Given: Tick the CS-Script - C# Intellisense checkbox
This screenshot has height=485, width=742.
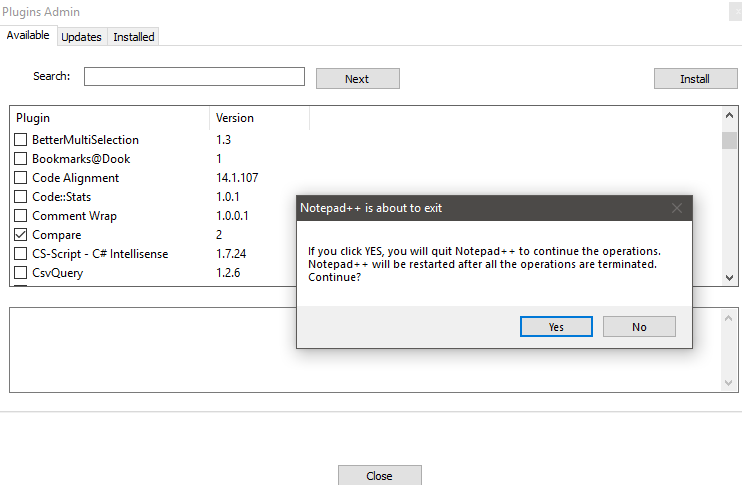Looking at the screenshot, I should coord(20,254).
